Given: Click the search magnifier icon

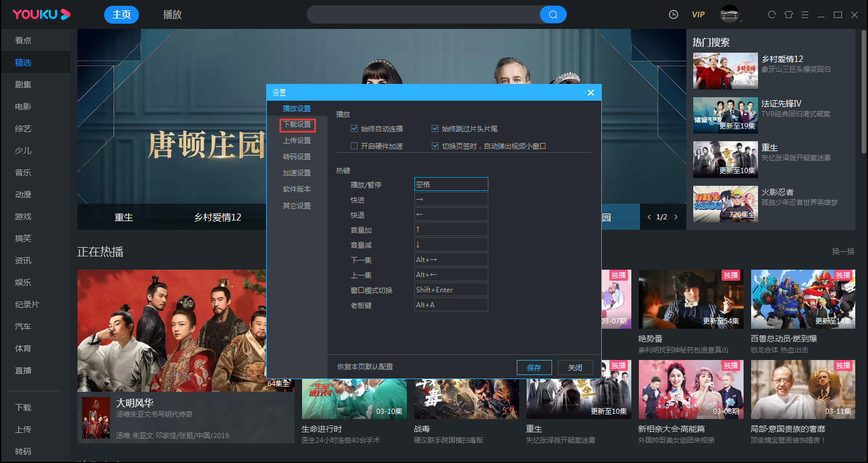Looking at the screenshot, I should [553, 14].
